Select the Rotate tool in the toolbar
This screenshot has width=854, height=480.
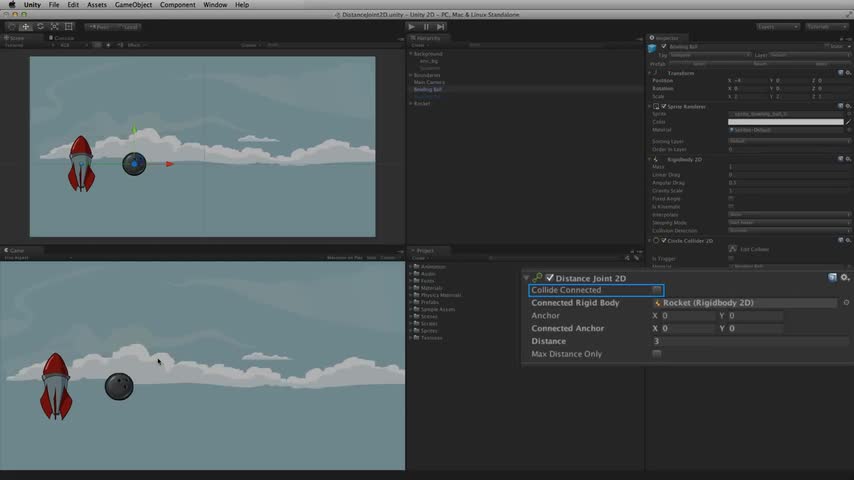tap(40, 27)
